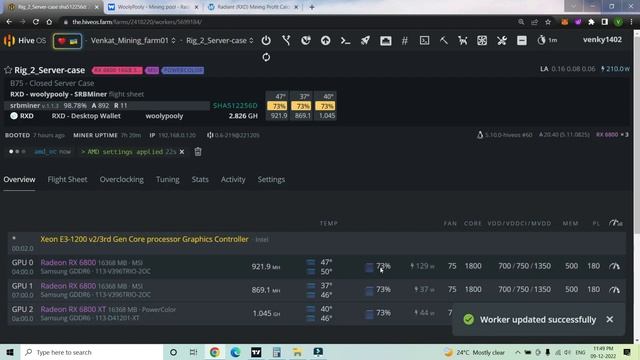Click the hash tags icon in toolbar
Image resolution: width=640 pixels, height=360 pixels.
tap(404, 40)
